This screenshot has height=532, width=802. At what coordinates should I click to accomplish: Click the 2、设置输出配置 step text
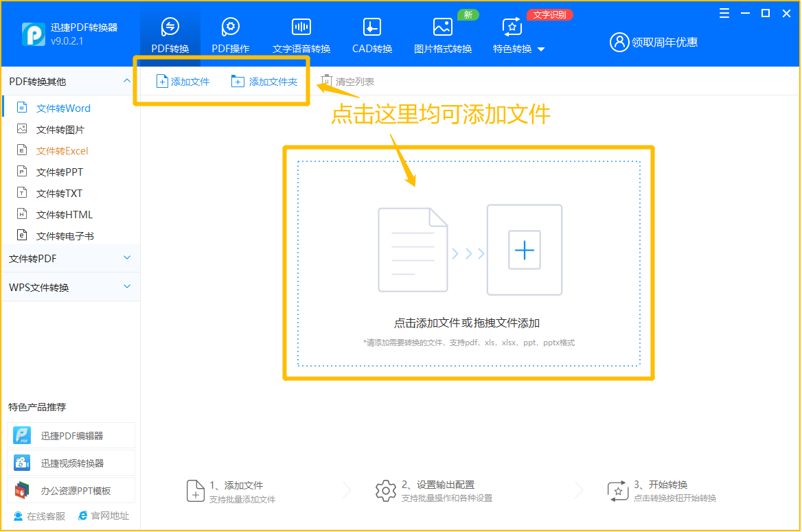pos(438,485)
